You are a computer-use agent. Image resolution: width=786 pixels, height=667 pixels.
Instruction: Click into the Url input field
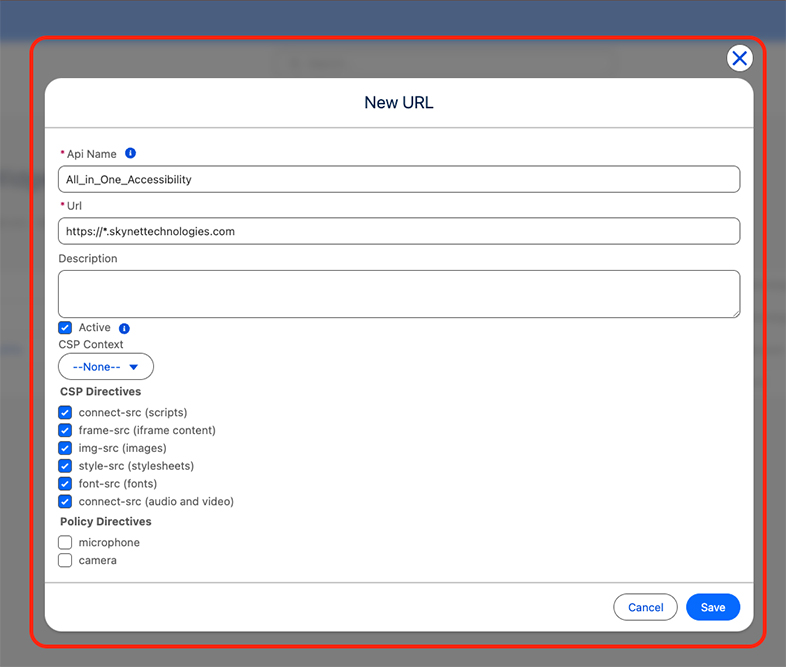tap(399, 231)
